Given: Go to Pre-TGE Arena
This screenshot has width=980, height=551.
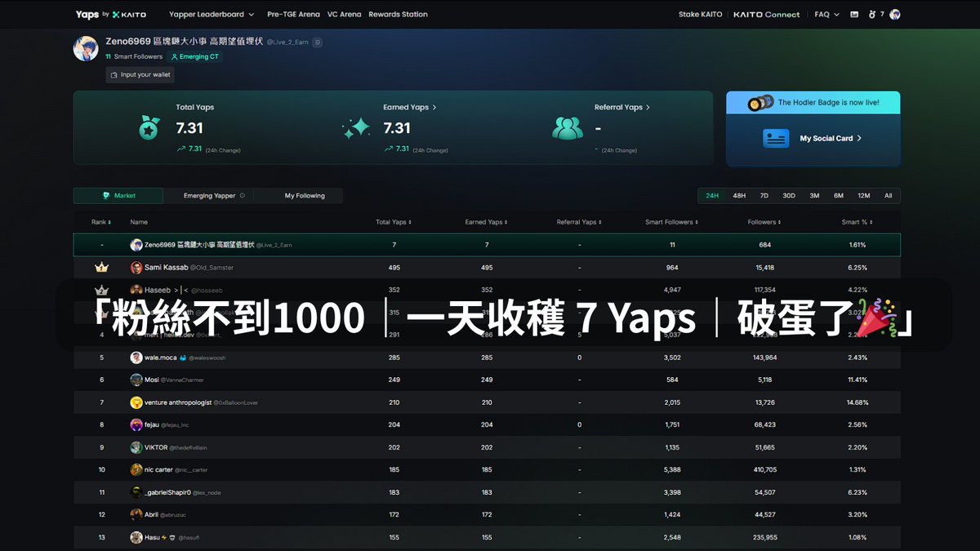Looking at the screenshot, I should tap(293, 14).
